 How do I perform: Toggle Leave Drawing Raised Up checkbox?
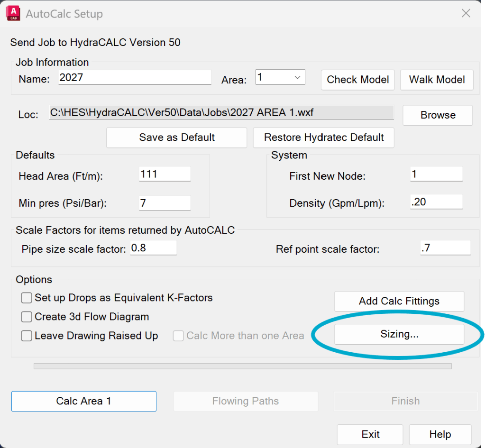pyautogui.click(x=27, y=336)
